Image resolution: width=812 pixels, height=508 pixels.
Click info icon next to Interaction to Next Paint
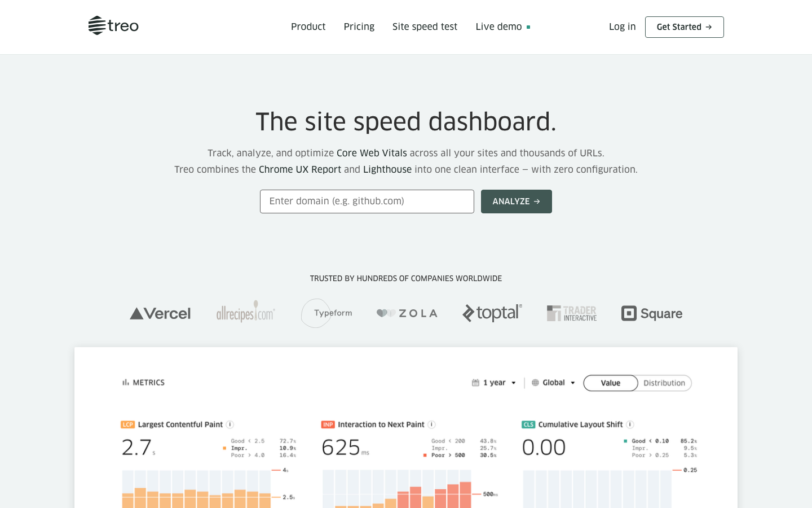(x=431, y=424)
